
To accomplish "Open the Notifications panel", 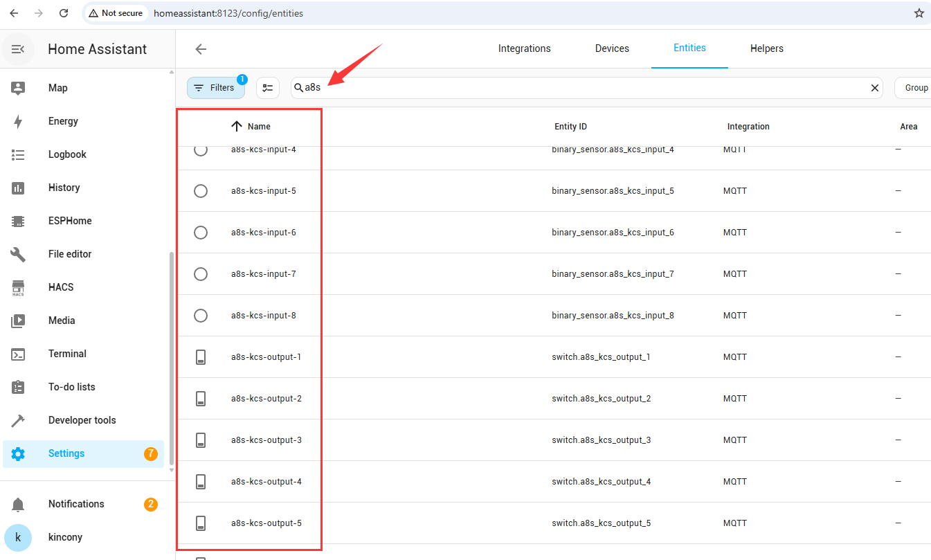I will 76,504.
